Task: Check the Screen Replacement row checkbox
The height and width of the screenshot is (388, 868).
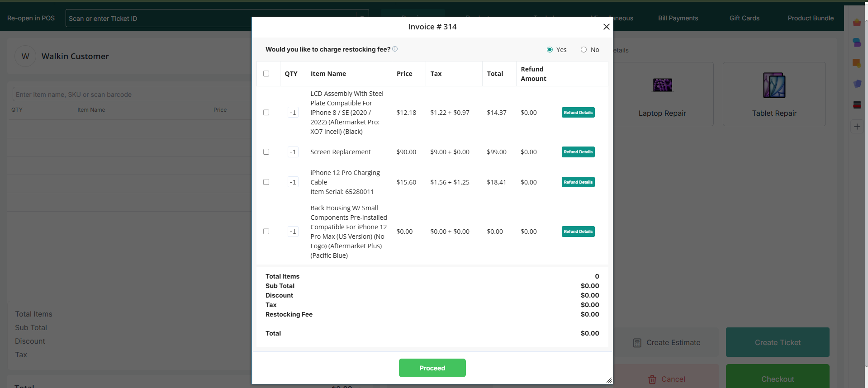Action: (266, 152)
